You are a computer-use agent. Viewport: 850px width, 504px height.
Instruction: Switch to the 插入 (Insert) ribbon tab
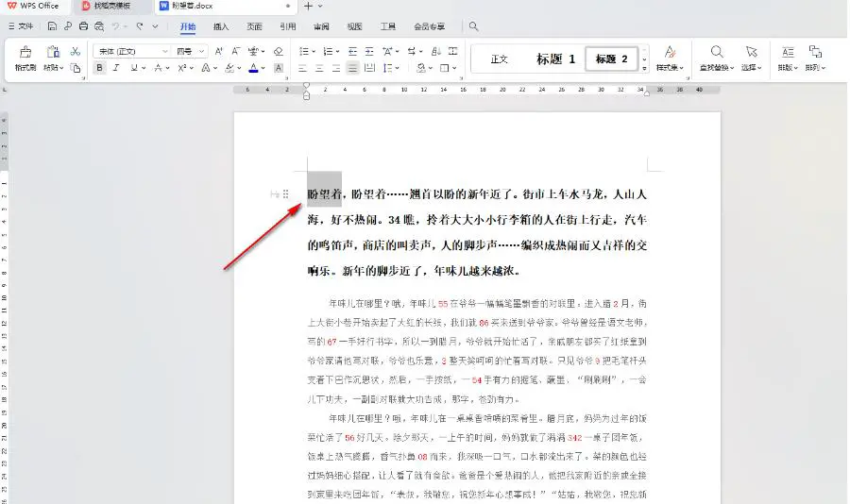[x=221, y=26]
